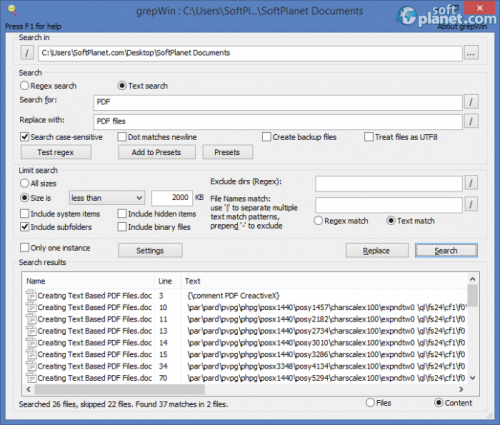The image size is (500, 425).
Task: Click results horizontal scrollbar left arrow
Action: [28, 389]
